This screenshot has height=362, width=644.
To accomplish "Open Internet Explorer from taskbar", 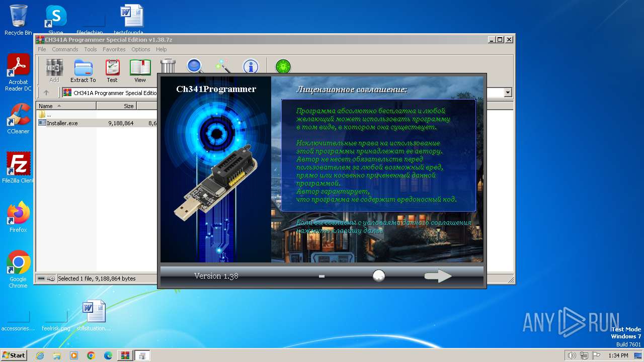I will (40, 355).
